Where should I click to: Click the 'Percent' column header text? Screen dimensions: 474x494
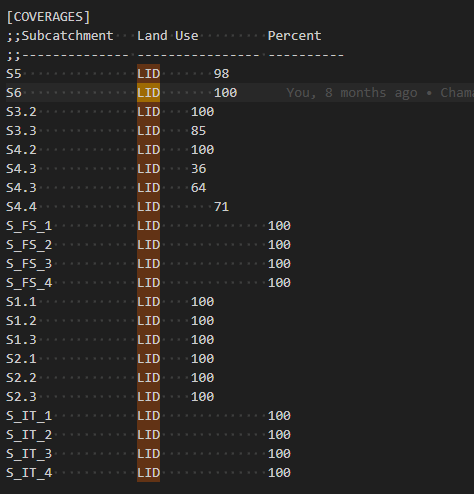coord(295,36)
